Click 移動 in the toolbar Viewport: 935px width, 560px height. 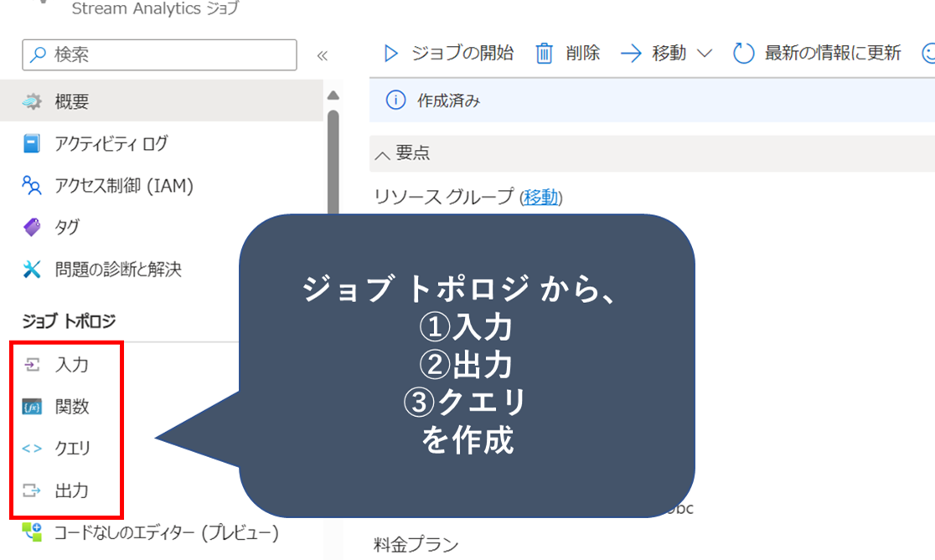click(669, 54)
